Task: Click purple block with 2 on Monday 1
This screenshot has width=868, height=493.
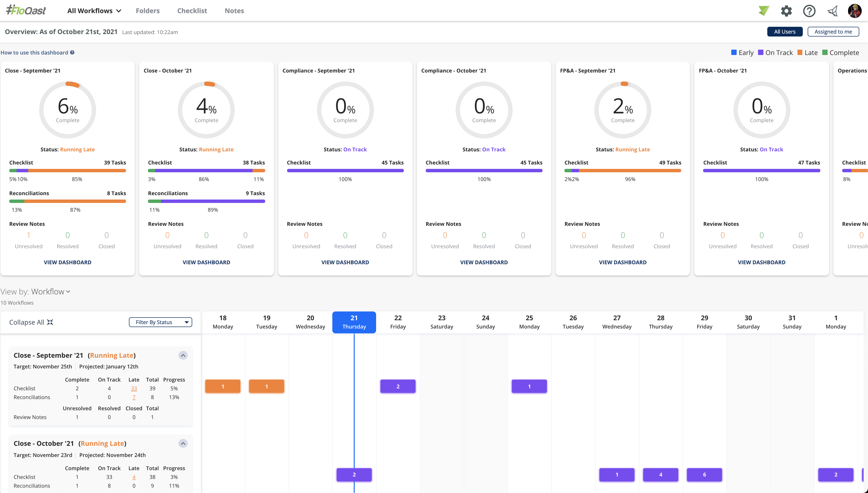Action: point(835,474)
